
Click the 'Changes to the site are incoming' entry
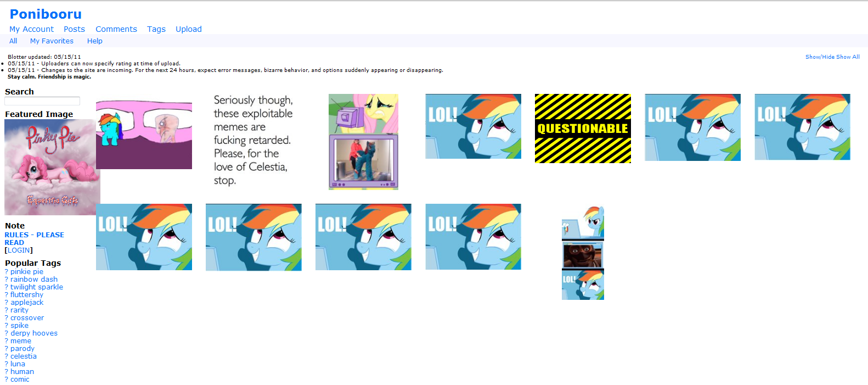pos(226,70)
